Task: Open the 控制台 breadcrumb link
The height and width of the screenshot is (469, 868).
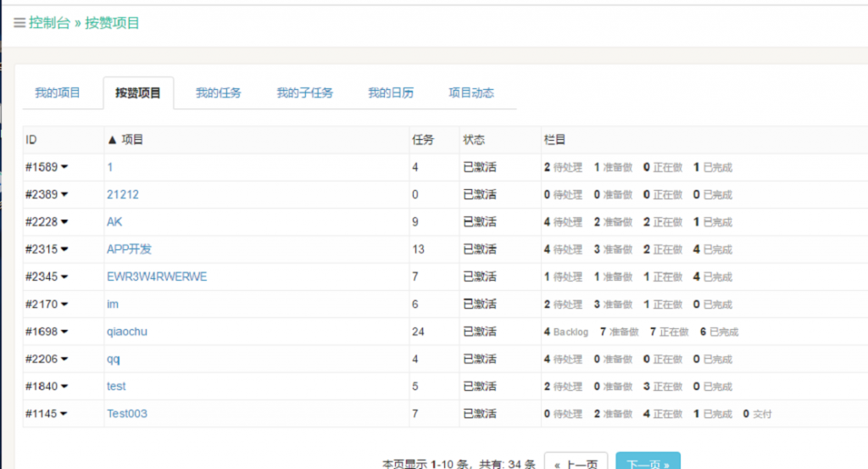Action: [x=49, y=23]
